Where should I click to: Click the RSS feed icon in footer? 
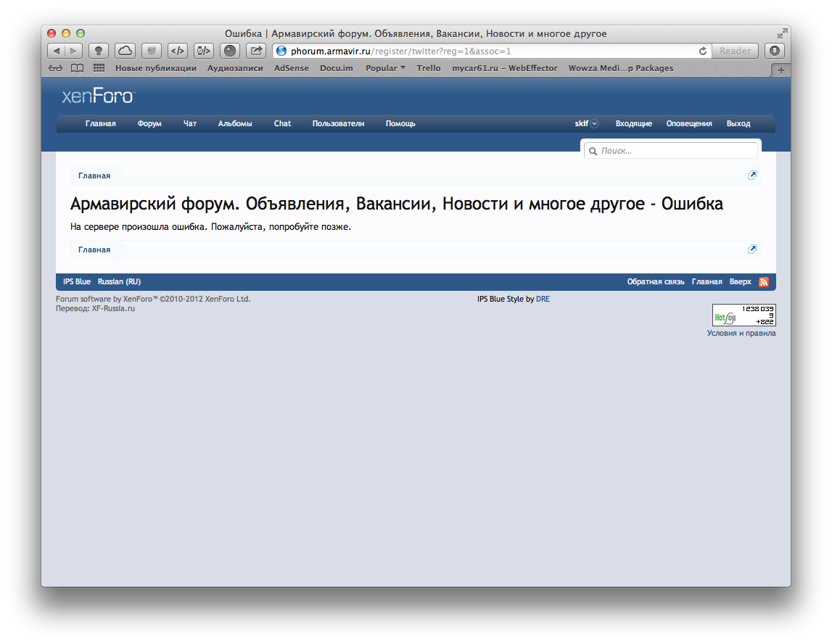(763, 282)
